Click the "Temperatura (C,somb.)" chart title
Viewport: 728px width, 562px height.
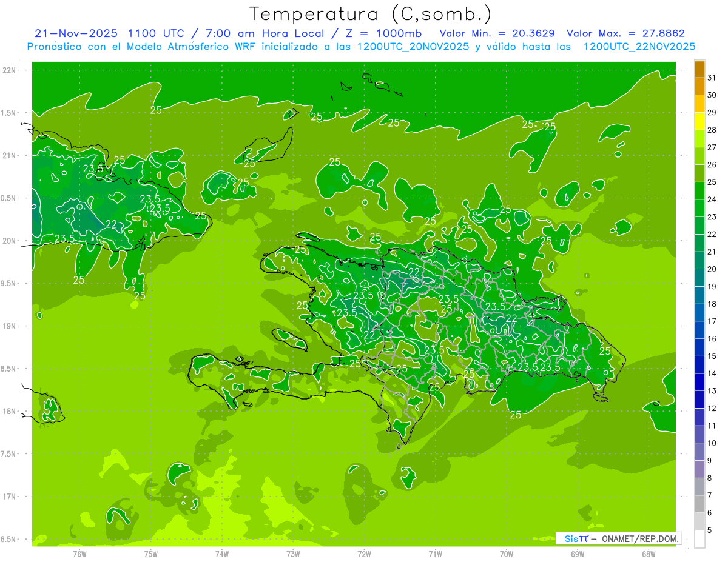[x=371, y=14]
